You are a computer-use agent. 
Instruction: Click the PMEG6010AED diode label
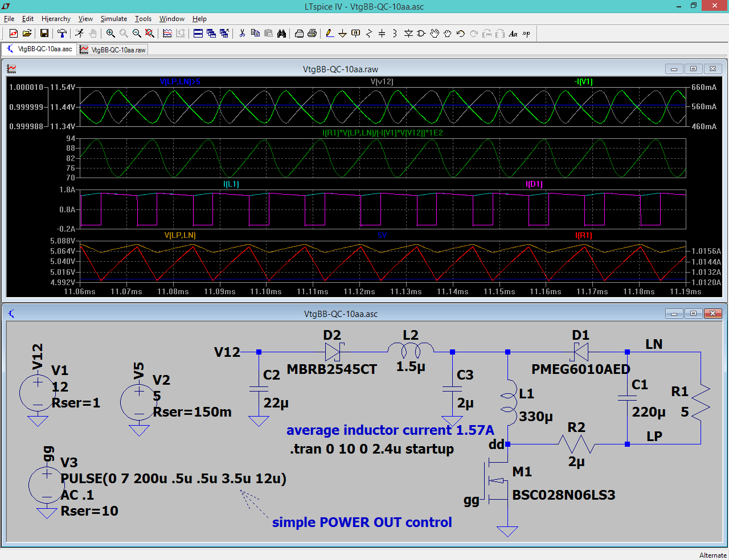pyautogui.click(x=581, y=369)
